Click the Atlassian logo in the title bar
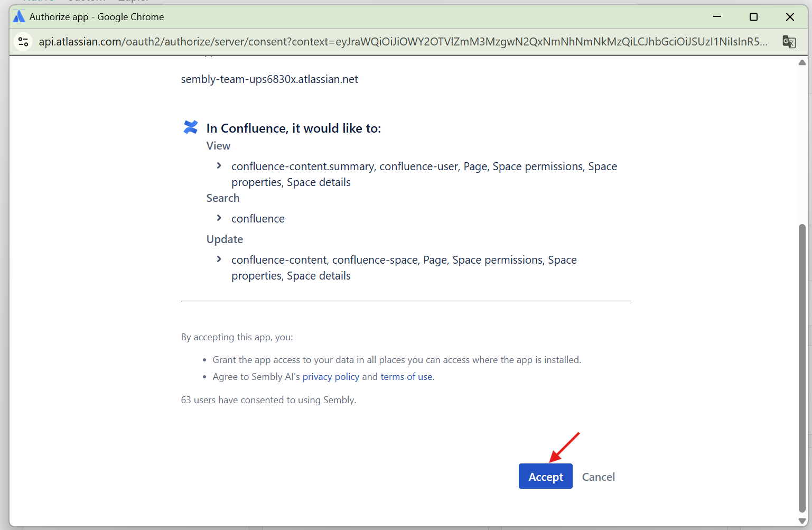 [19, 16]
